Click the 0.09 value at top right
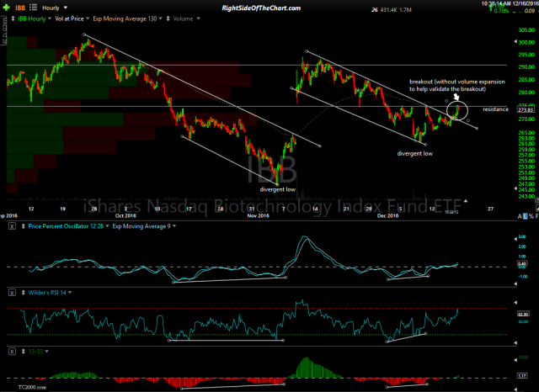 pyautogui.click(x=530, y=11)
